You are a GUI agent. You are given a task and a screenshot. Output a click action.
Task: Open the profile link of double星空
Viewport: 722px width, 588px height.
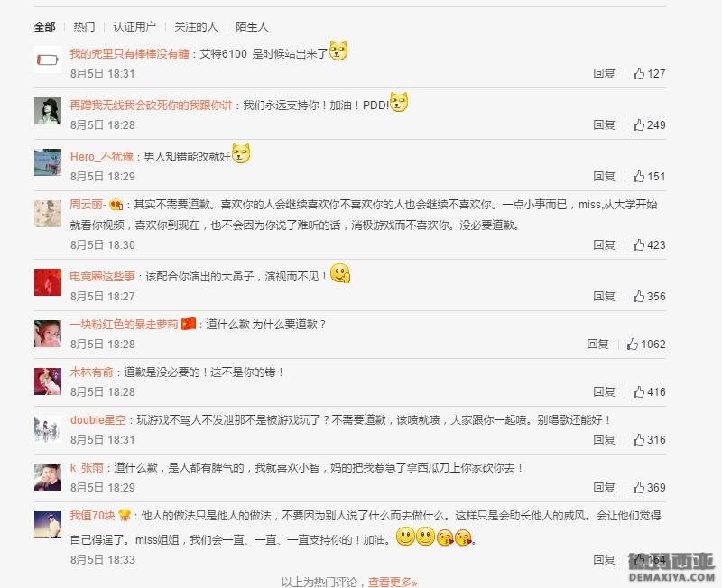98,420
